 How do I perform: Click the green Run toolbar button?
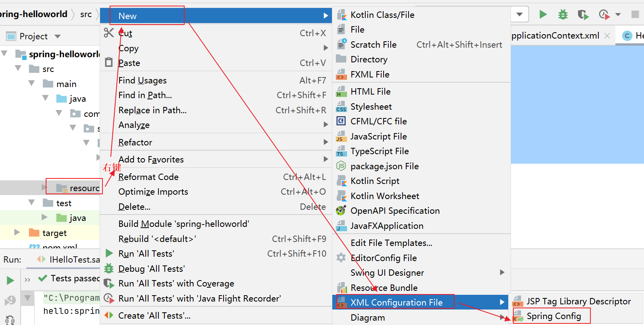coord(543,15)
